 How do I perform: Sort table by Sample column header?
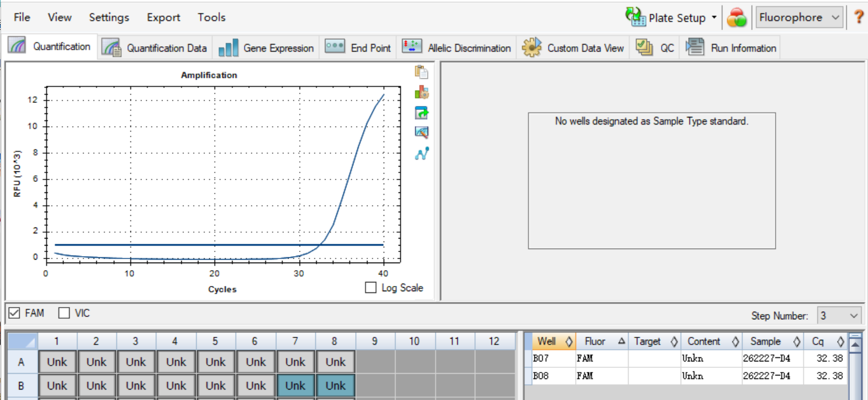click(x=773, y=342)
